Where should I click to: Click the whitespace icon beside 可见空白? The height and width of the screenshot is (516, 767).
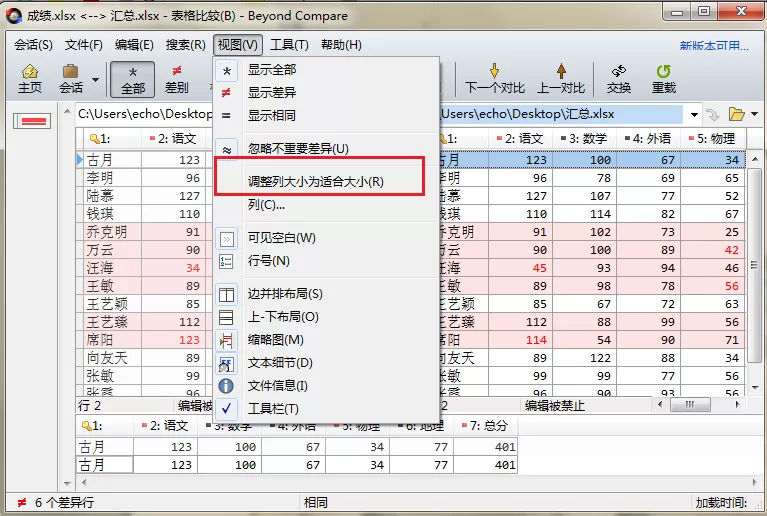(226, 239)
